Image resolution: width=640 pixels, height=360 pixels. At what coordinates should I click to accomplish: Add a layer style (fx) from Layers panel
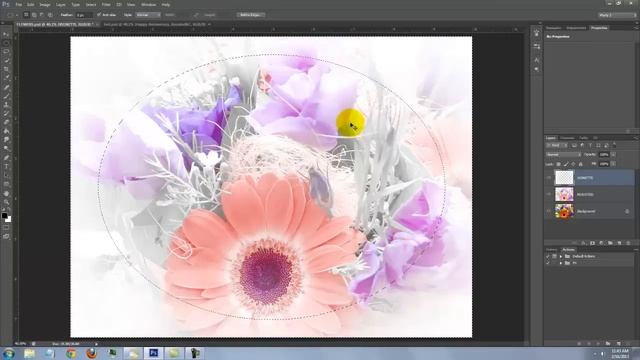click(x=584, y=243)
